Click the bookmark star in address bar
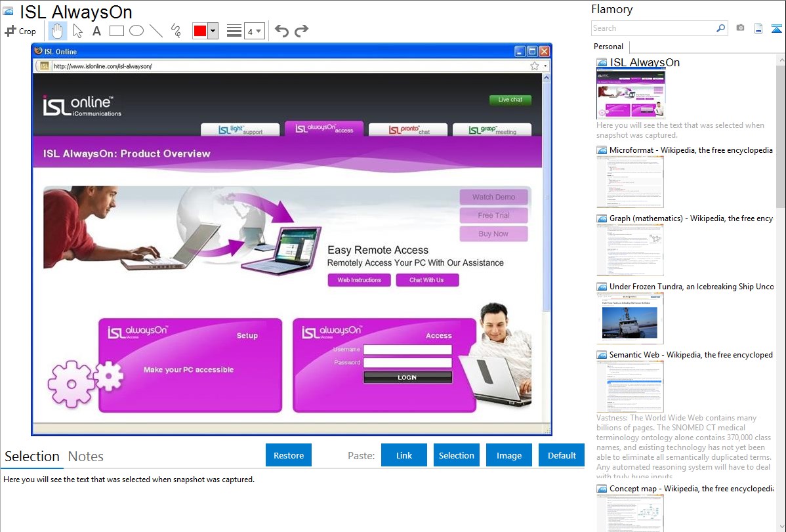 (534, 66)
